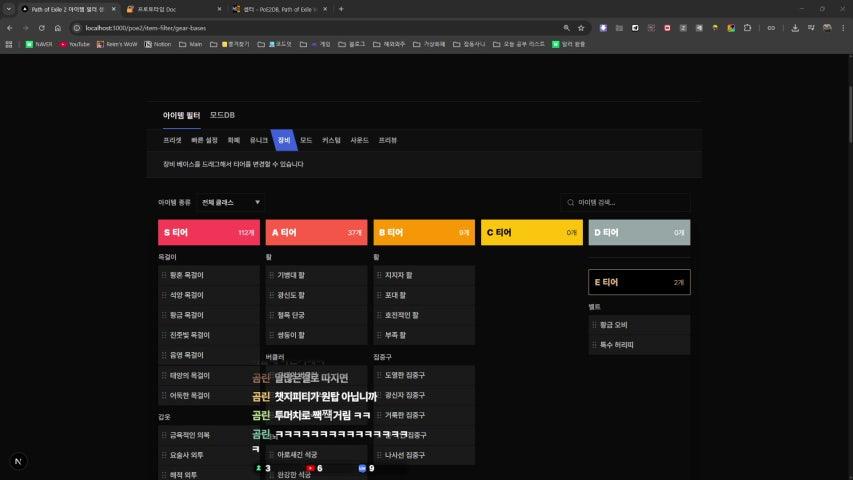This screenshot has height=480, width=853.
Task: Grab the drag handle of 광신도 활
Action: point(271,295)
